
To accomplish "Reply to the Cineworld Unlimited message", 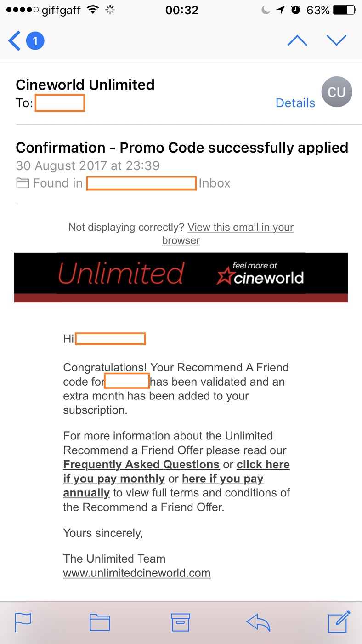I will [x=258, y=622].
